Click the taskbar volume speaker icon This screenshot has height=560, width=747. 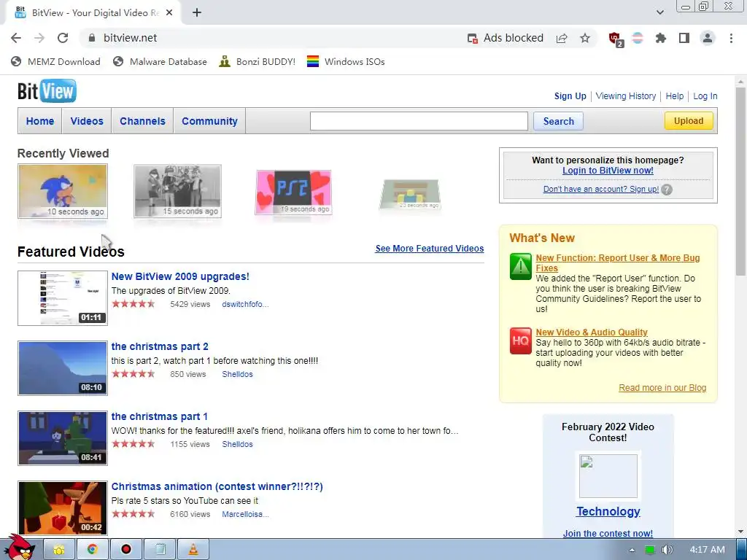(x=667, y=550)
